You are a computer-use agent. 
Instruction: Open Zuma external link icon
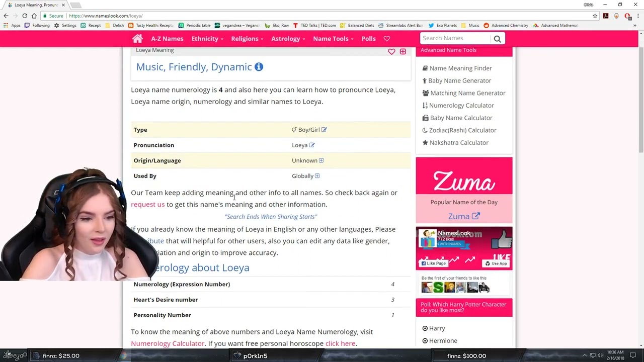476,216
